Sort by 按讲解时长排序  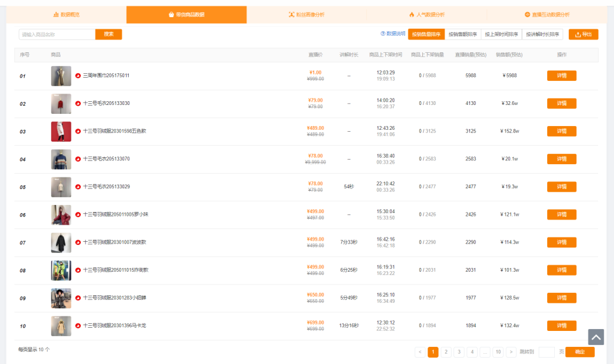pyautogui.click(x=542, y=34)
